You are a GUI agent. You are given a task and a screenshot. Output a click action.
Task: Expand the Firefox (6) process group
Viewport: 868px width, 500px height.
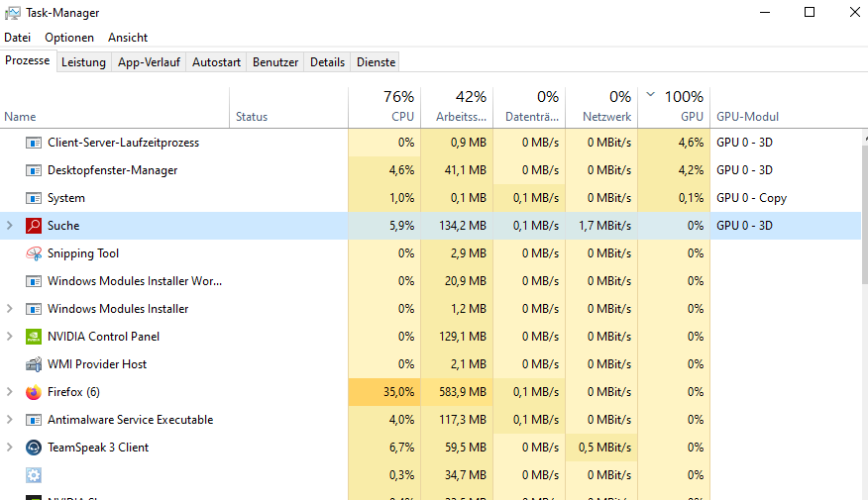(10, 392)
